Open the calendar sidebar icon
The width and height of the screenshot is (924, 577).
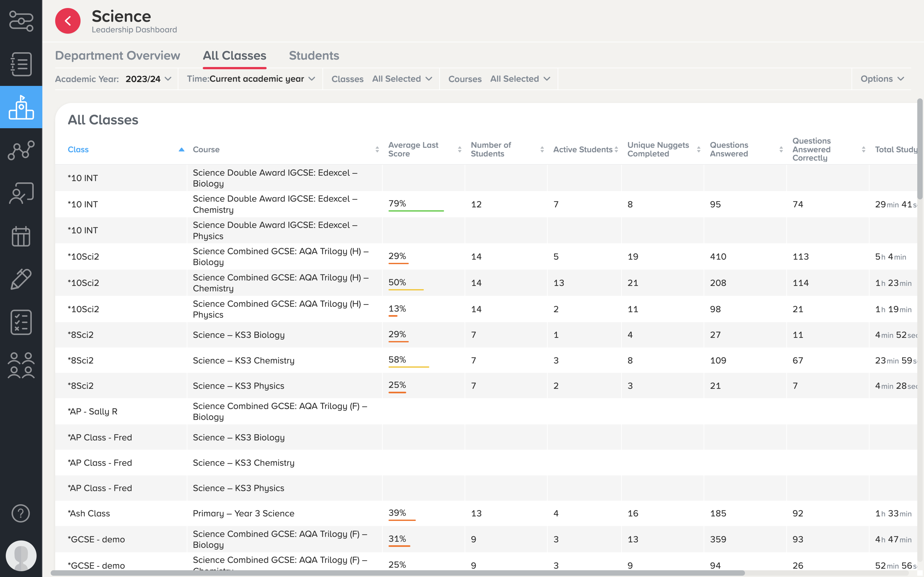(21, 236)
